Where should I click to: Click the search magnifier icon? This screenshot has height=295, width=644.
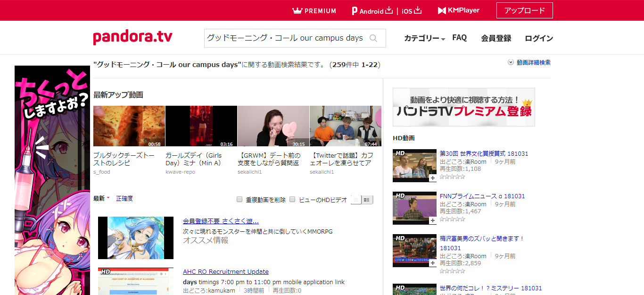click(373, 38)
